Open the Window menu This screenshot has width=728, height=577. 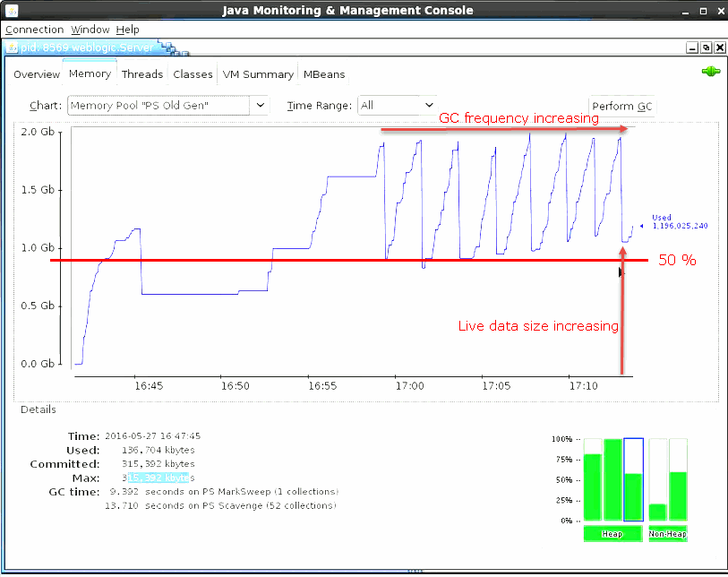click(90, 30)
